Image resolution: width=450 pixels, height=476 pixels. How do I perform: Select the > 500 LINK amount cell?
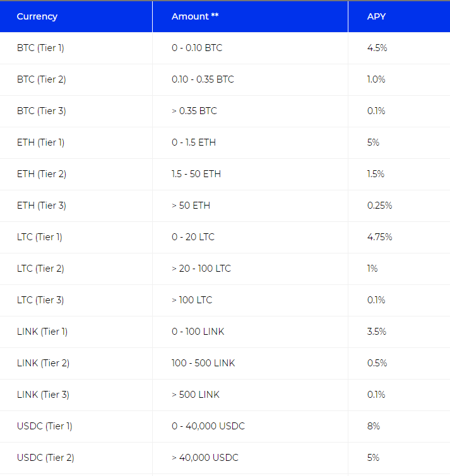click(196, 395)
